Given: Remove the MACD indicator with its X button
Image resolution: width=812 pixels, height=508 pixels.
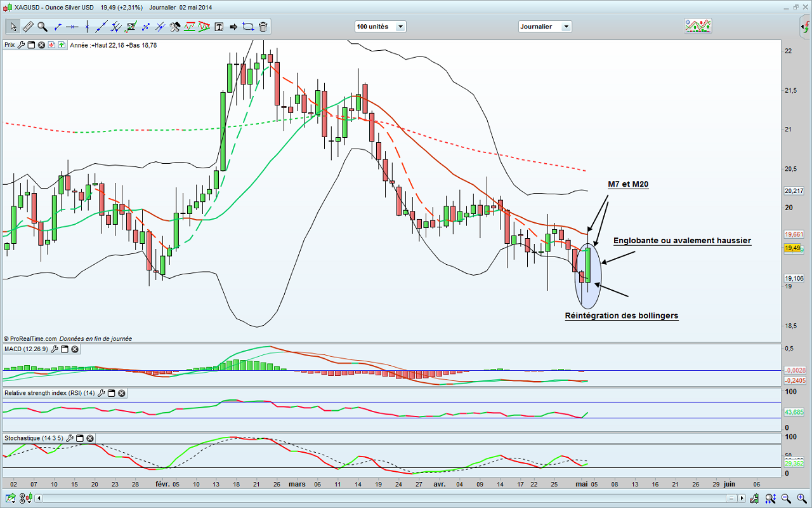Looking at the screenshot, I should (75, 349).
